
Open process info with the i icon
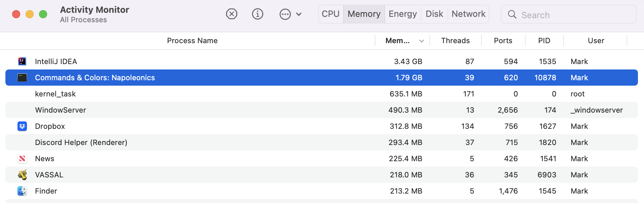[x=258, y=14]
